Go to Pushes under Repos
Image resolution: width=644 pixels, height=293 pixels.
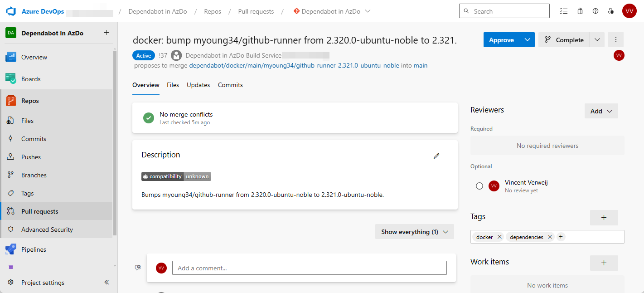pos(57,157)
